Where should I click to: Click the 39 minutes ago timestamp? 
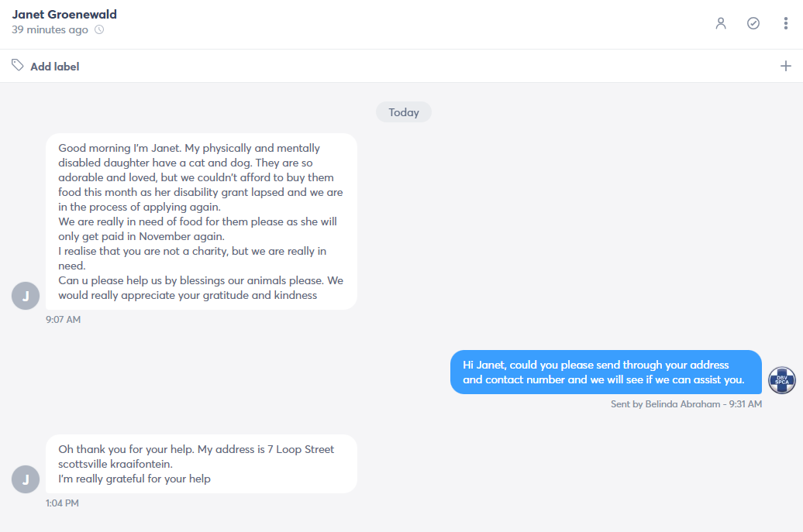pos(50,29)
